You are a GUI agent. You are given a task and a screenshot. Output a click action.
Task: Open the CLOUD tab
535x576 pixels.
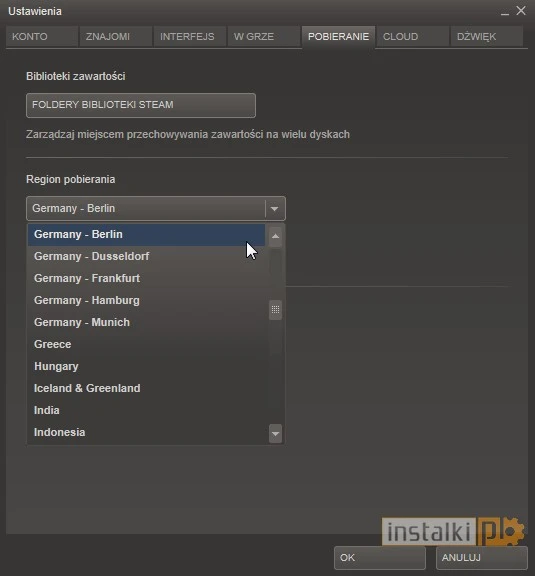[413, 36]
